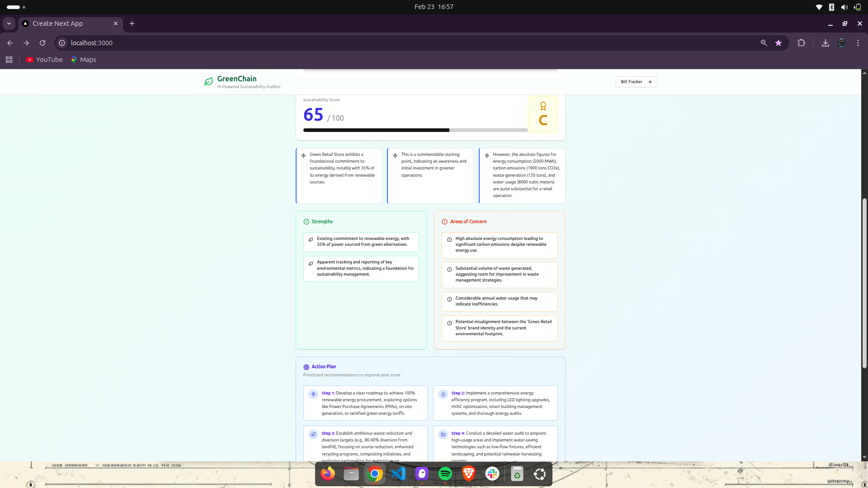Click the Step 1 lightning bolt icon
The width and height of the screenshot is (868, 488).
click(x=313, y=394)
